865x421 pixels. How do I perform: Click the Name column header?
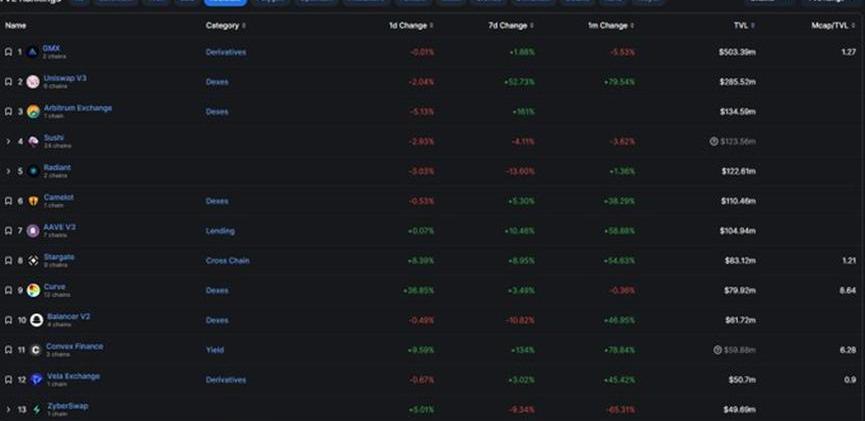pyautogui.click(x=15, y=26)
